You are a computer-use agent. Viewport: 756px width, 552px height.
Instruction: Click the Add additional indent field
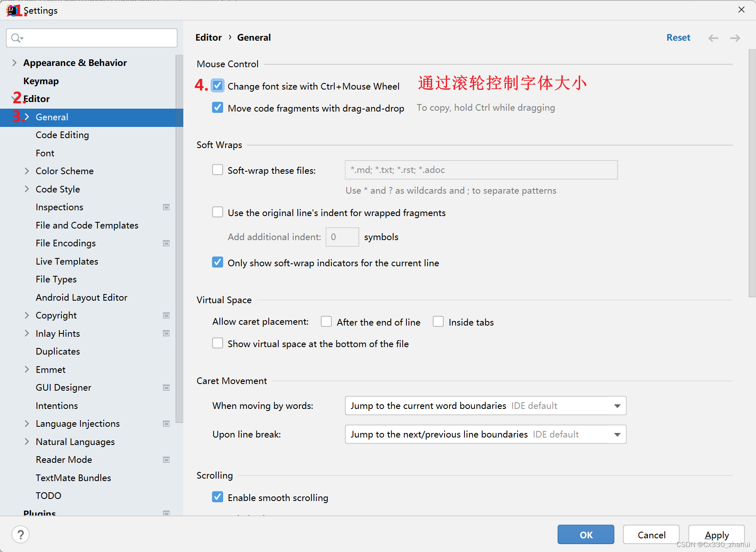[x=342, y=237]
